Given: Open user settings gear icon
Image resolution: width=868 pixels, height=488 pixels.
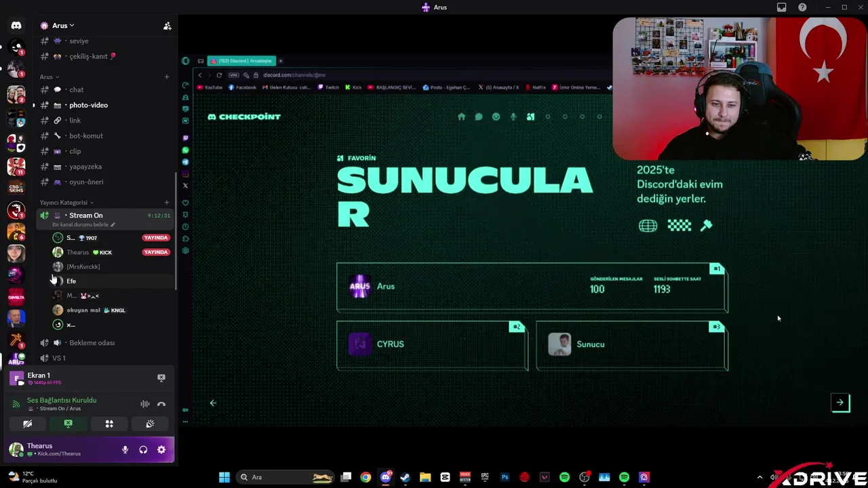Looking at the screenshot, I should pos(161,449).
